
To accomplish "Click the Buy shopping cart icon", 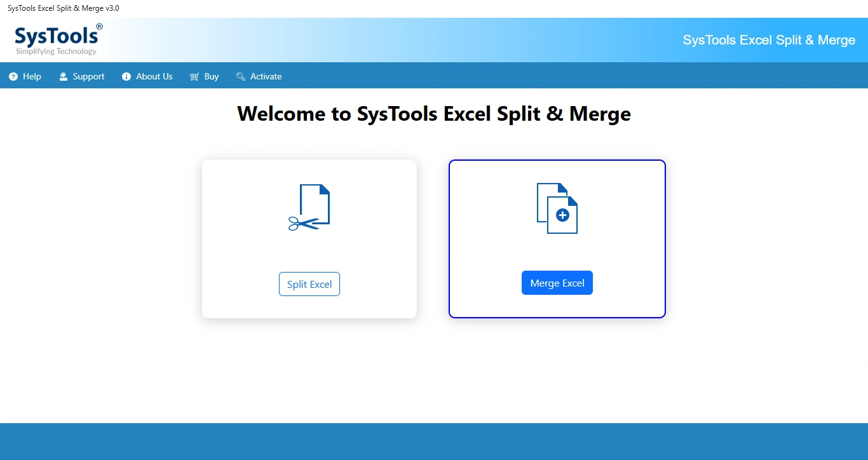I will point(194,76).
